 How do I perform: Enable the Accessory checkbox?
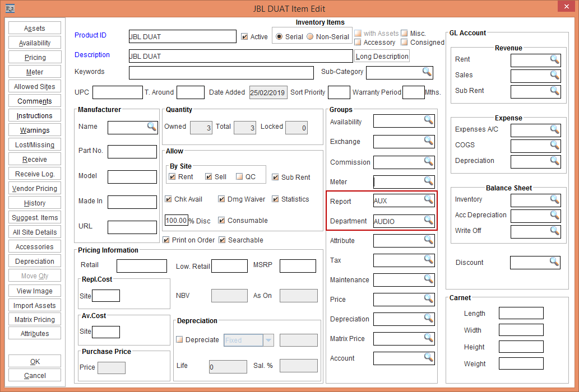358,42
